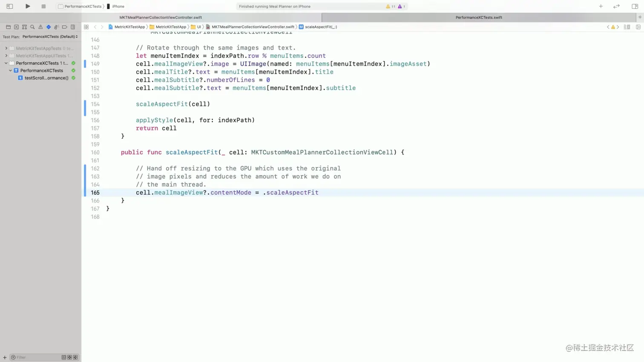This screenshot has height=362, width=644.
Task: Click line number 149 in the gutter
Action: pos(95,64)
